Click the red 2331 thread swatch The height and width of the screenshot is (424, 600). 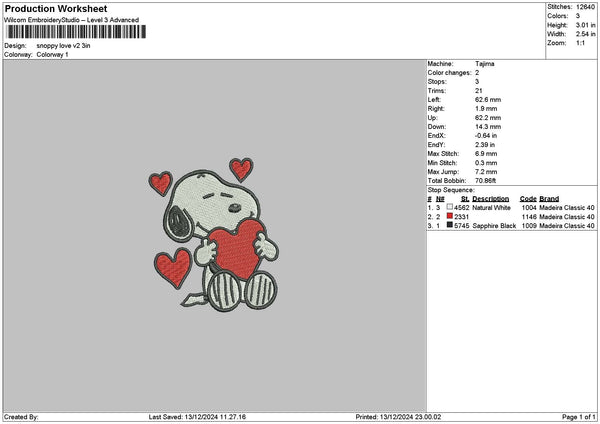point(450,216)
